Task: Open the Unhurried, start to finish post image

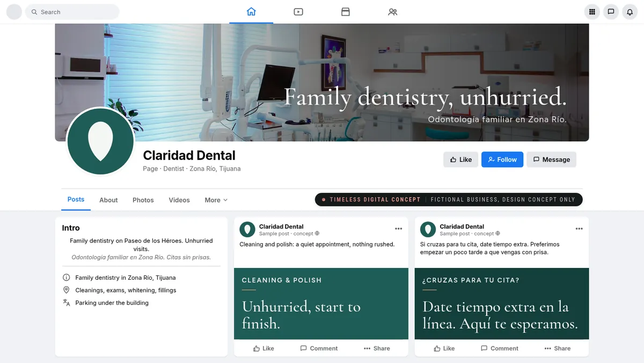Action: point(321,304)
